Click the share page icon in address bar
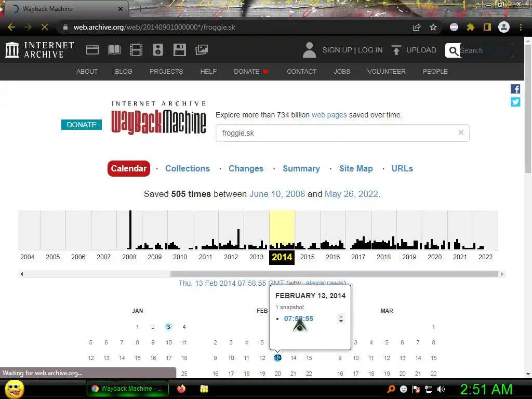The width and height of the screenshot is (532, 399). [x=417, y=27]
